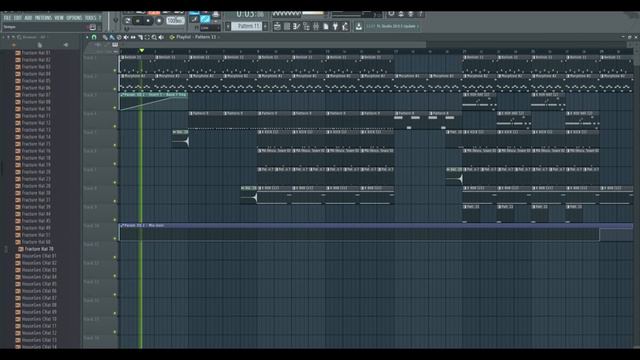Mute Track 3 using its green switch
640x360 pixels.
[115, 108]
